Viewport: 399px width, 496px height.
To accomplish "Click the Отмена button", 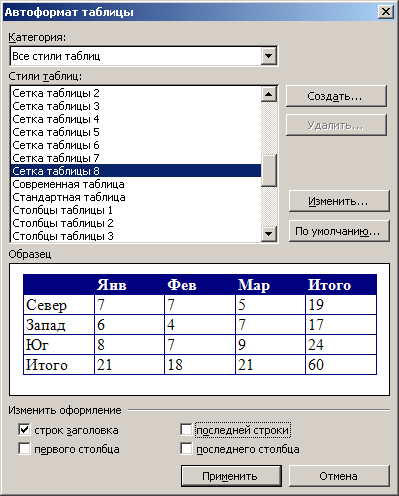I will (x=339, y=476).
